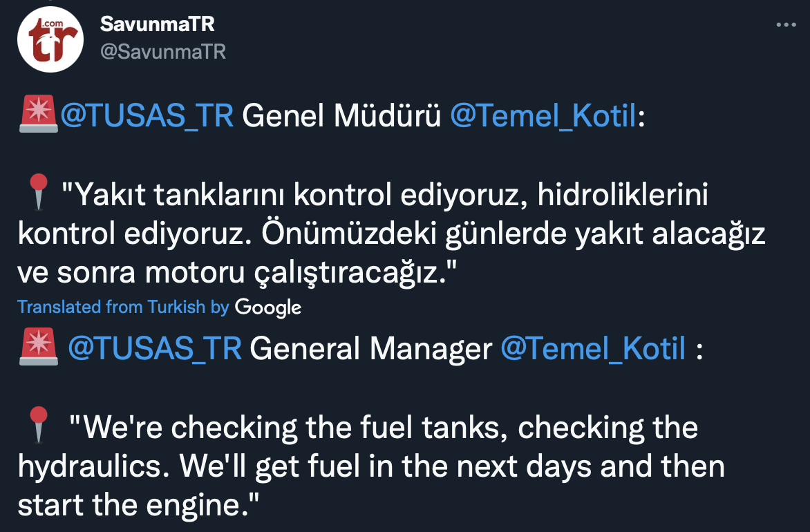Click the siren emoji in the English translation
Viewport: 810px width, 532px height.
coord(38,348)
